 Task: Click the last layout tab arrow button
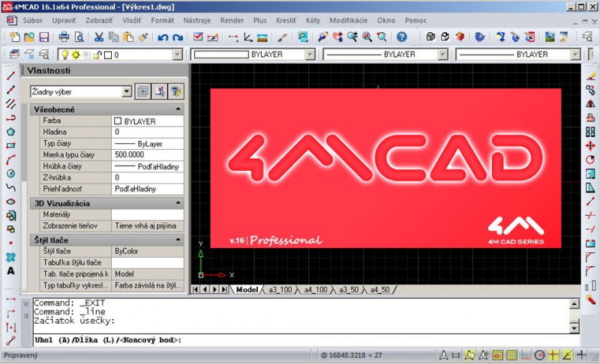224,290
